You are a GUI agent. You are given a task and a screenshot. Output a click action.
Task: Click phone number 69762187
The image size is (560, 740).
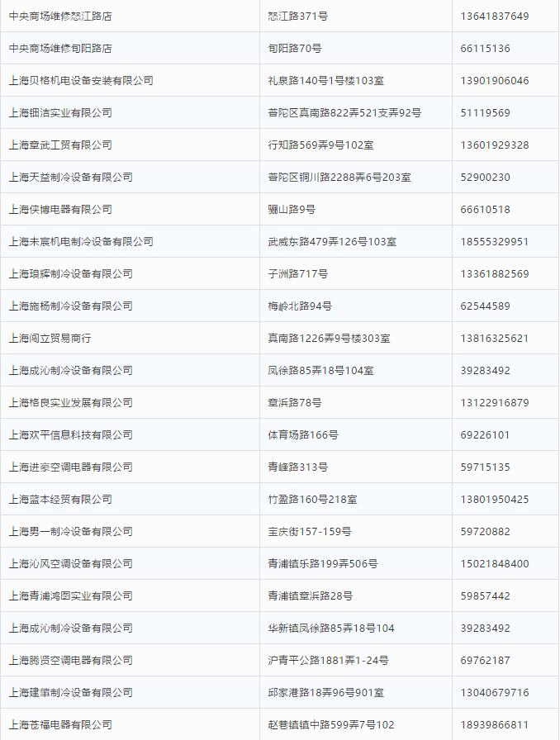pos(485,660)
